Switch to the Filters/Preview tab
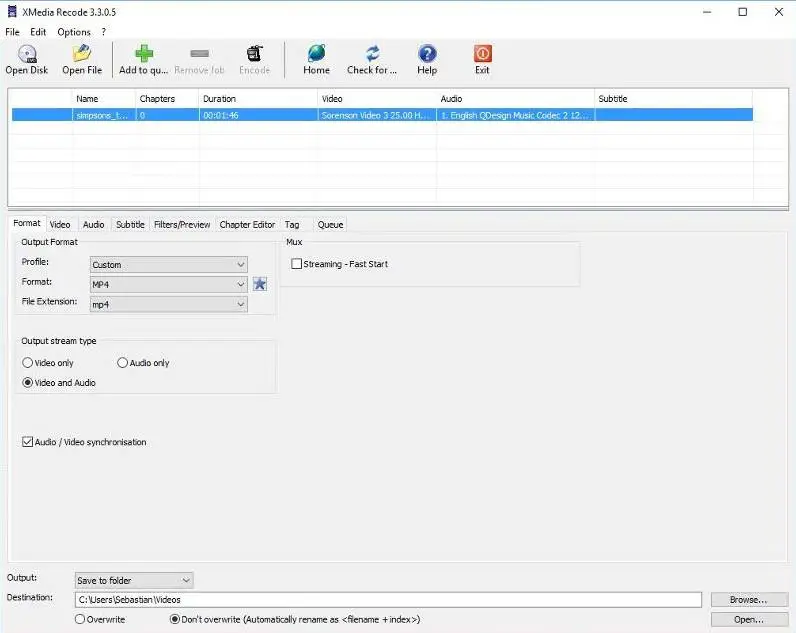The image size is (796, 633). tap(182, 224)
